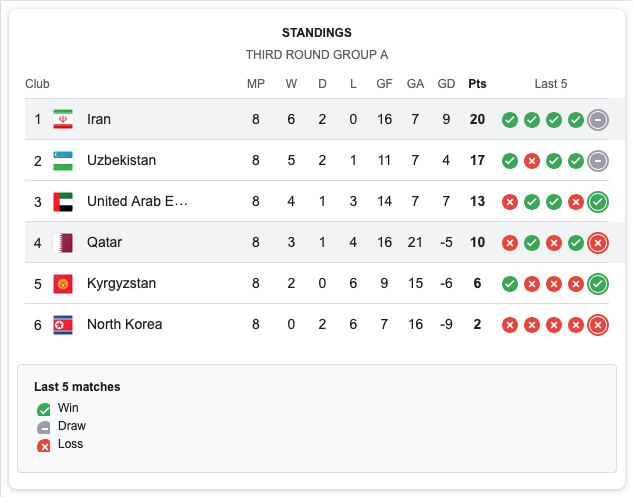This screenshot has width=633, height=497.
Task: Click the United Arab Emirates flag icon
Action: [63, 201]
